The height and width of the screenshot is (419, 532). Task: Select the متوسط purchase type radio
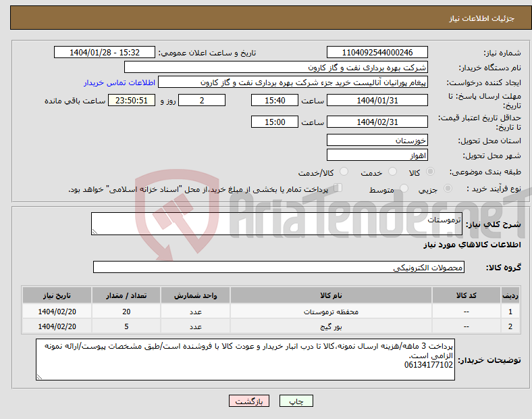coord(404,189)
